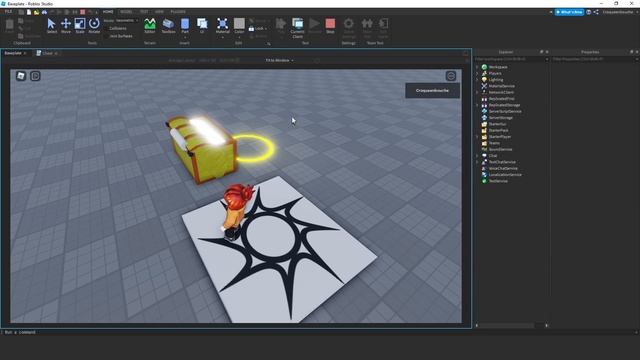Image resolution: width=640 pixels, height=360 pixels.
Task: Switch to the VIEW ribbon tab
Action: (x=159, y=12)
